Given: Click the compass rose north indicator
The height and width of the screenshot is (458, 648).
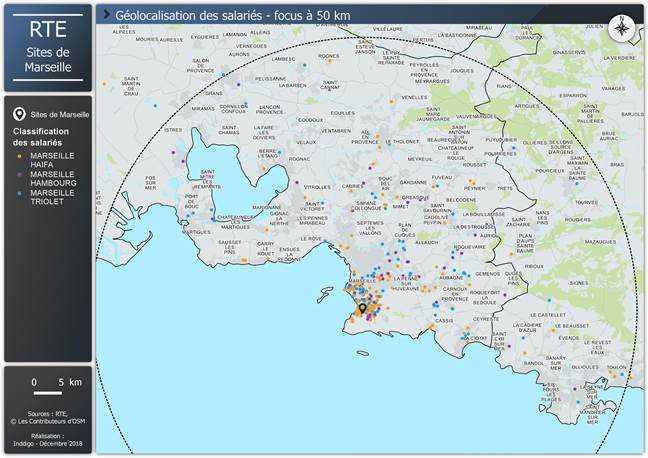Looking at the screenshot, I should click(622, 27).
